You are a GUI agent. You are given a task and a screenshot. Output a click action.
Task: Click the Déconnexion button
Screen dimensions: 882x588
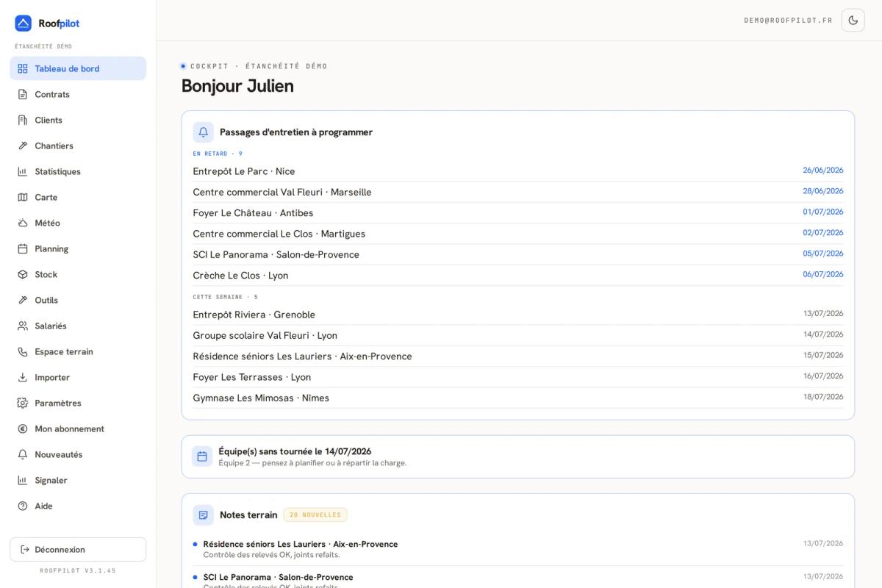point(78,549)
